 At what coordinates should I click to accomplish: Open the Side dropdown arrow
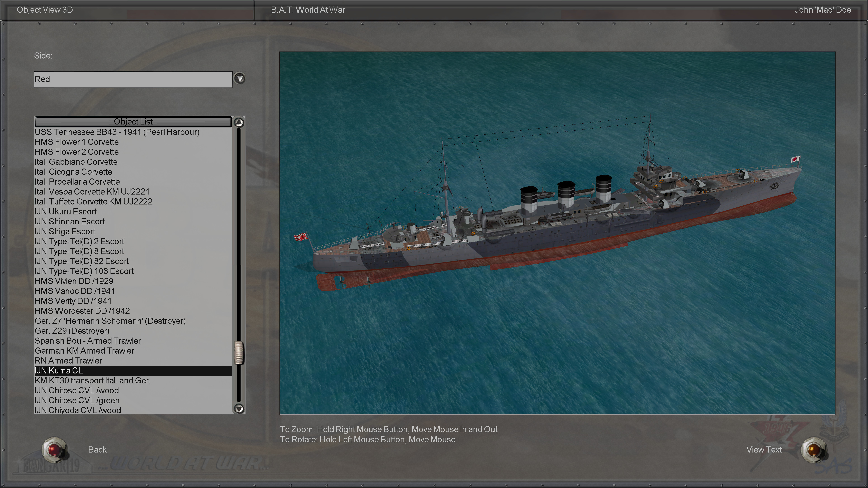click(239, 79)
